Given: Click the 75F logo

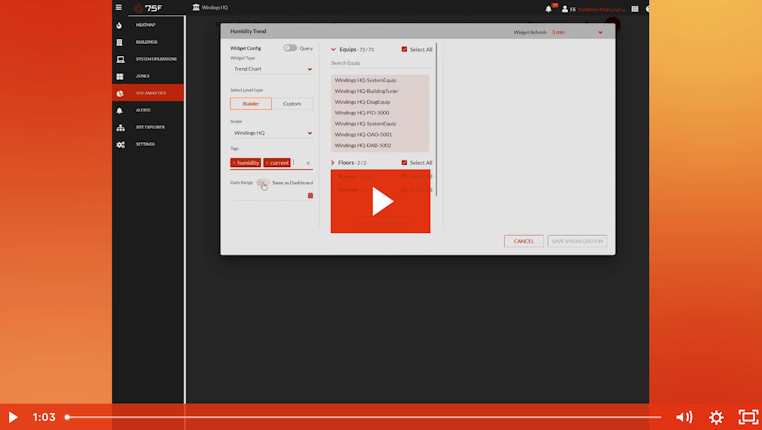Looking at the screenshot, I should pos(148,8).
